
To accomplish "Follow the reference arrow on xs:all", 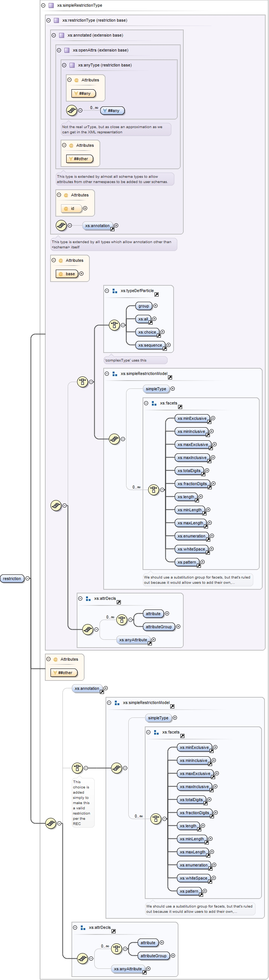I will click(150, 323).
